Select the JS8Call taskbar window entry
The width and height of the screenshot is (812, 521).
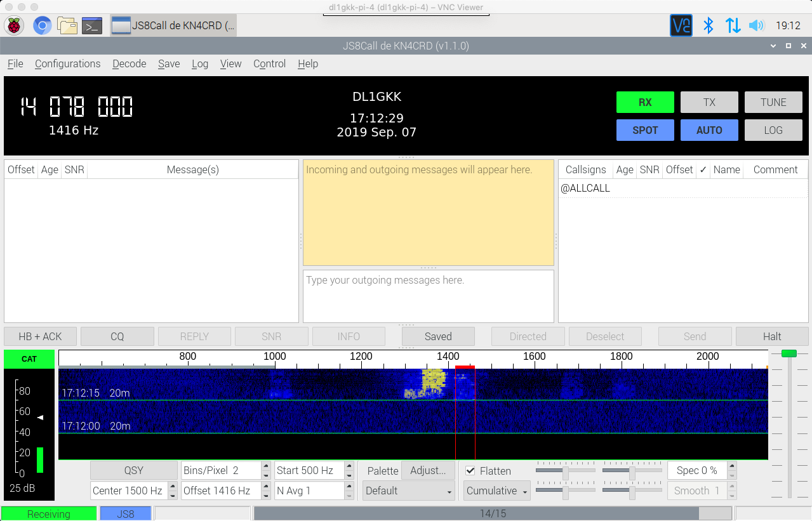174,26
